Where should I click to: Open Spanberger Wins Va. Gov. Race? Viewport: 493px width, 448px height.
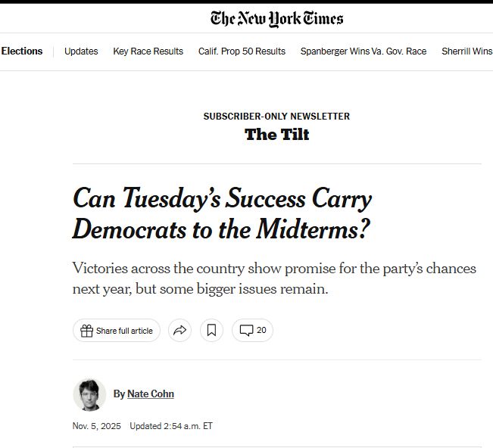coord(363,51)
